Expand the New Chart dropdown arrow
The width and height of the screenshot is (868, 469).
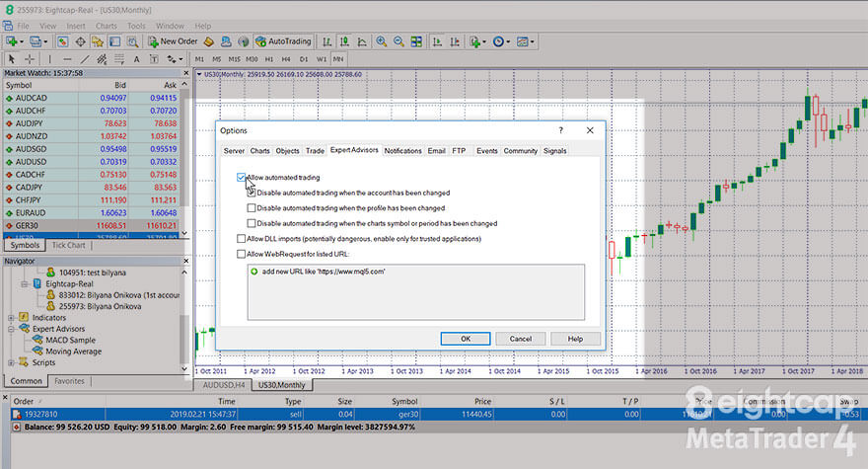click(x=22, y=42)
